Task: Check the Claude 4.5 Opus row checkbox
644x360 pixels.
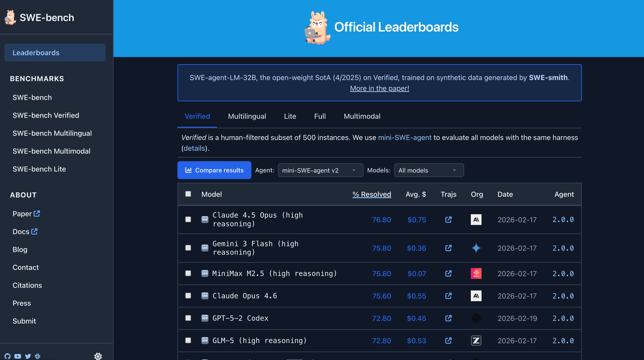Action: [188, 219]
